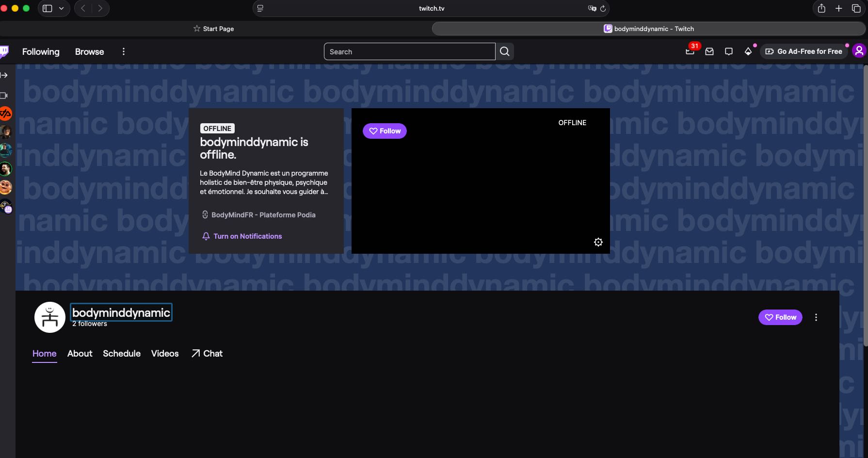
Task: Switch to the About tab
Action: 80,354
